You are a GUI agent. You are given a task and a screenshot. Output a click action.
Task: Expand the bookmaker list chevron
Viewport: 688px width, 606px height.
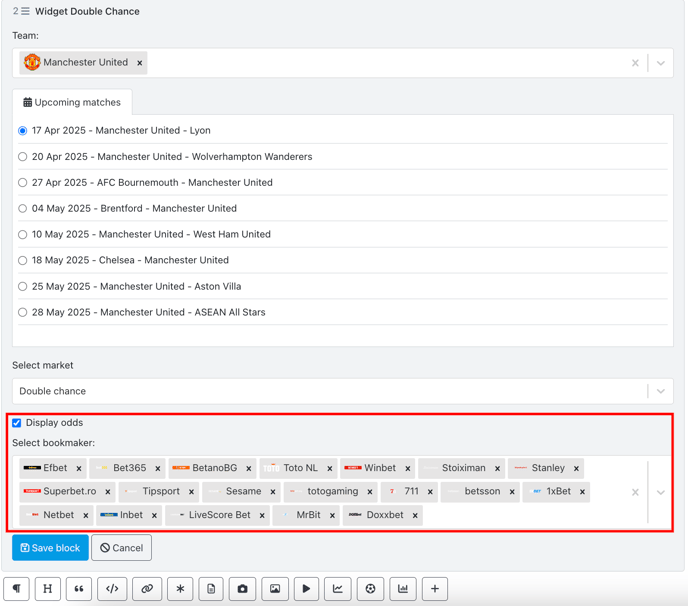point(661,492)
